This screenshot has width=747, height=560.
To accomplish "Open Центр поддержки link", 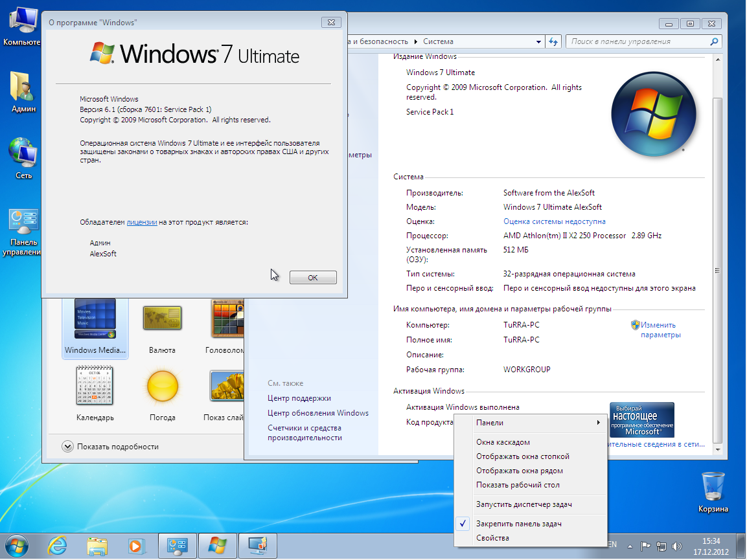I will coord(299,398).
